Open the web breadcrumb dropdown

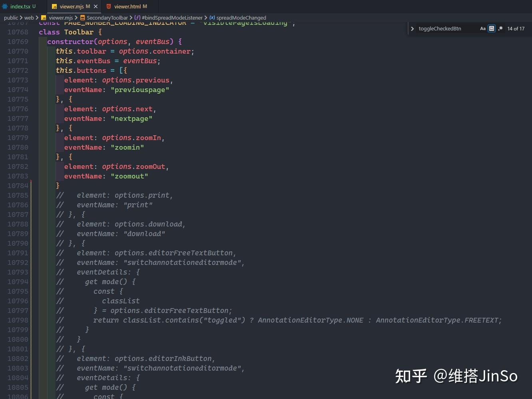click(29, 18)
